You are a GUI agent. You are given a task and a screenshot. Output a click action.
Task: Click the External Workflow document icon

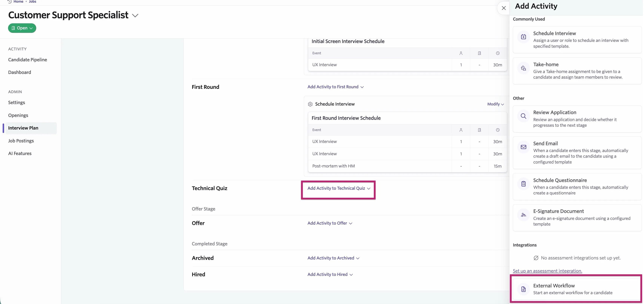click(x=523, y=289)
